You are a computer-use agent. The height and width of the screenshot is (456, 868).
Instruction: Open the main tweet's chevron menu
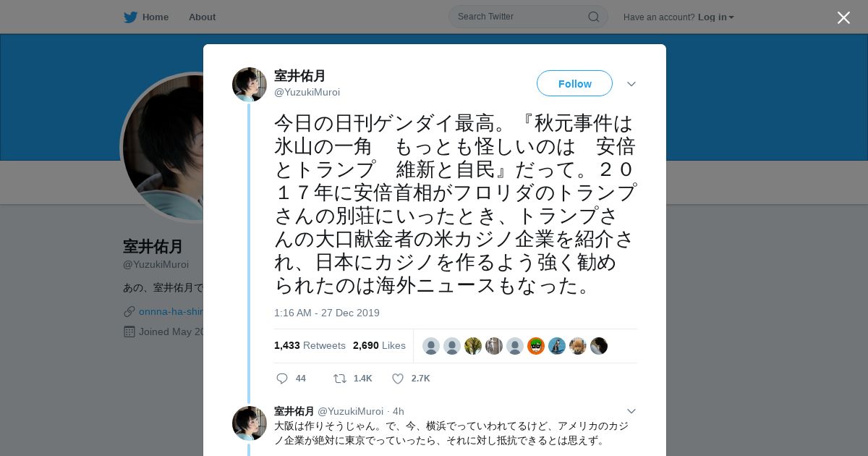tap(631, 84)
